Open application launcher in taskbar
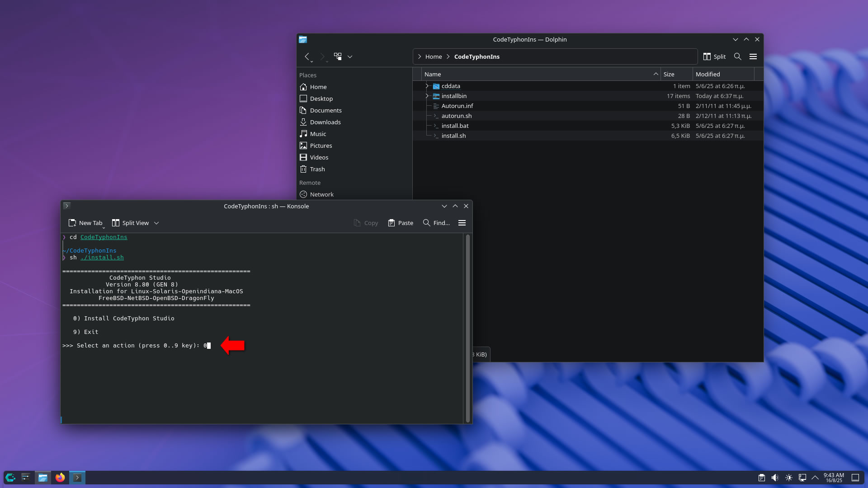Screen dimensions: 868x488 [10, 478]
